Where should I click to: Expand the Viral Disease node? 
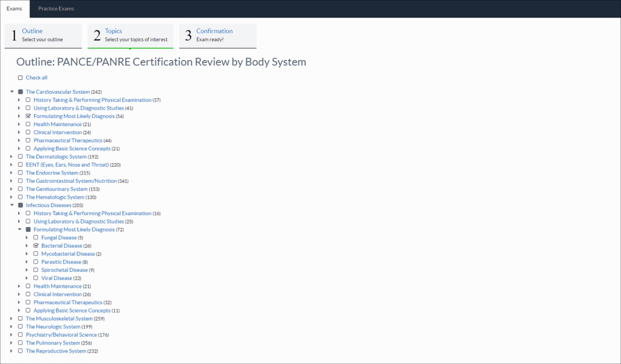click(27, 278)
